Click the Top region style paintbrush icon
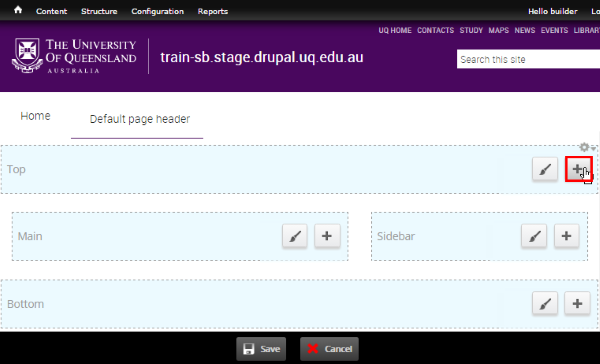Image resolution: width=600 pixels, height=364 pixels. coord(545,169)
